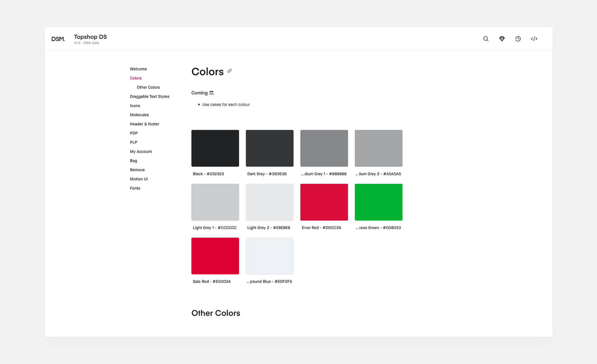Click the Light Grey 1 swatch
The width and height of the screenshot is (597, 364).
pyautogui.click(x=215, y=202)
